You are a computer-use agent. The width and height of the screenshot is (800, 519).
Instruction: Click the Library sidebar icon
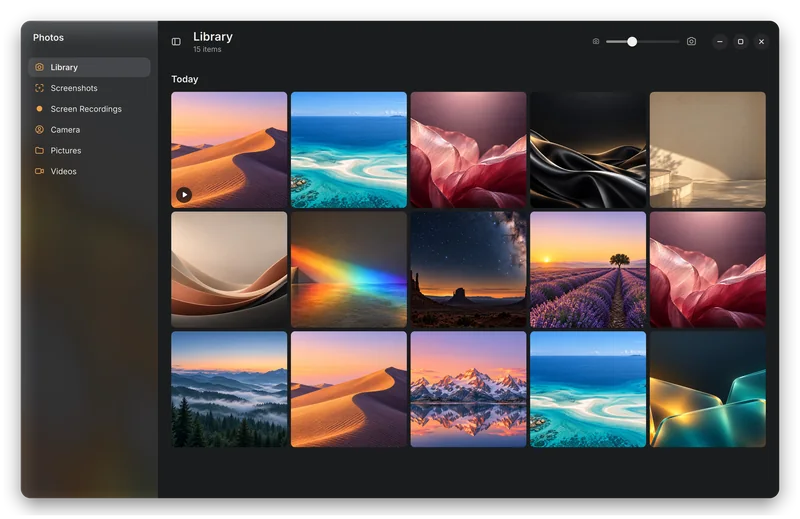[39, 67]
